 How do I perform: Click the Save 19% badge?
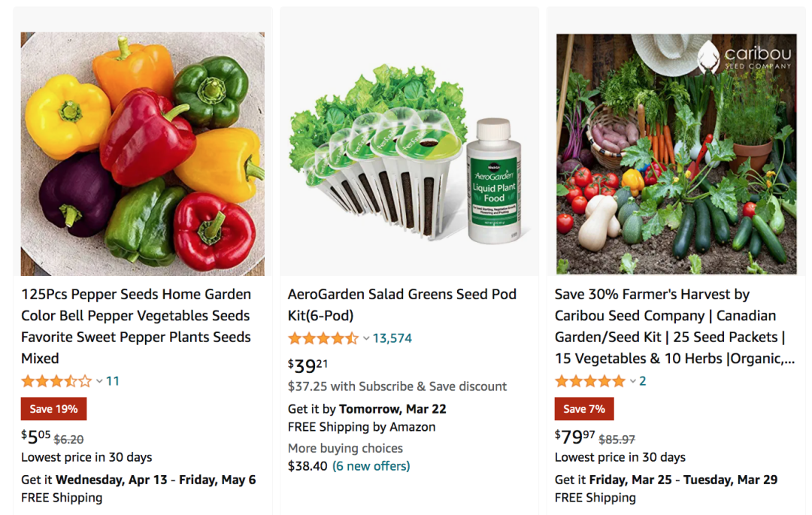pos(53,409)
